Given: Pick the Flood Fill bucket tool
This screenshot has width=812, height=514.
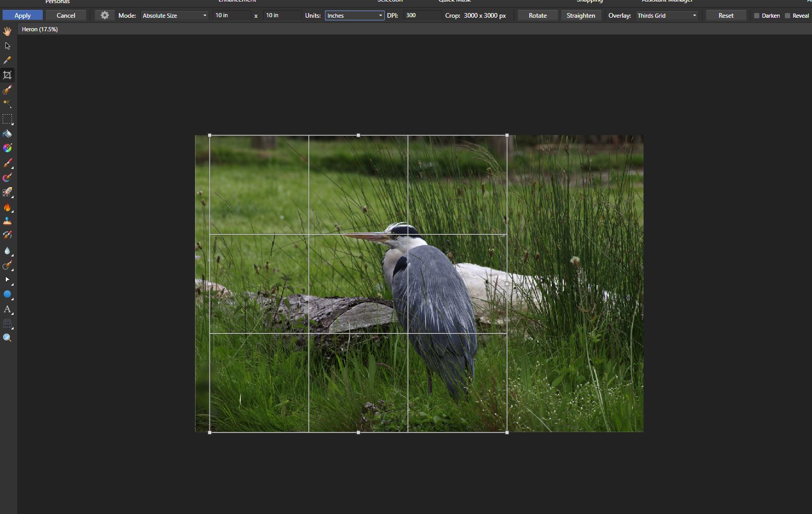Looking at the screenshot, I should [x=7, y=134].
